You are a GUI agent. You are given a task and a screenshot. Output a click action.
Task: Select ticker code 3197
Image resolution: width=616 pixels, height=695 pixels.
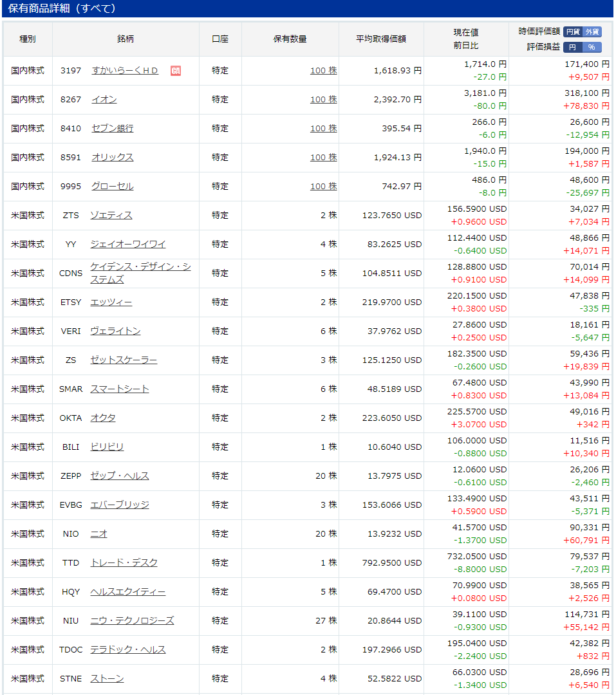[71, 71]
